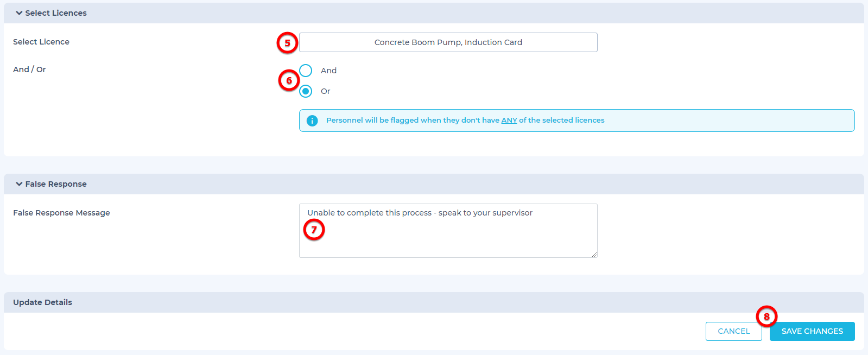
Task: Click the red step 7 marker
Action: coord(314,230)
